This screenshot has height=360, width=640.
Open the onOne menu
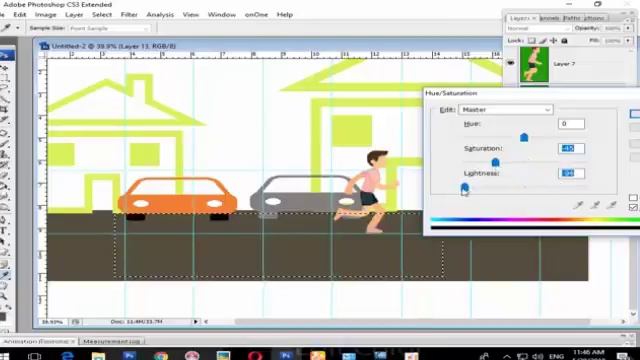click(256, 15)
